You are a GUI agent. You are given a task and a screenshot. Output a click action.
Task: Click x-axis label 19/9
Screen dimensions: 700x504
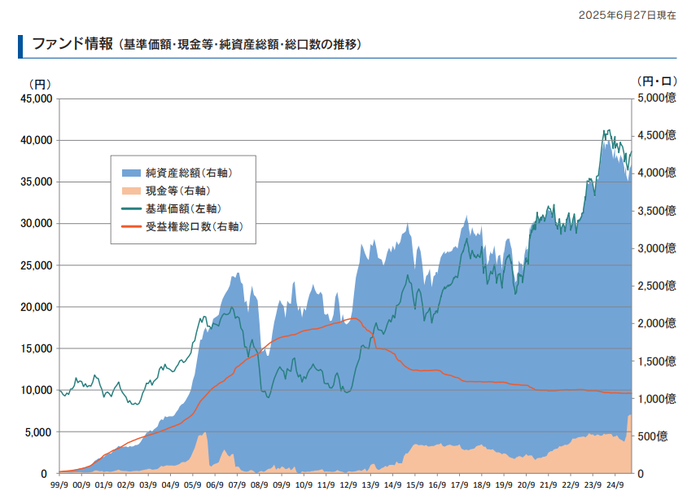click(x=504, y=485)
